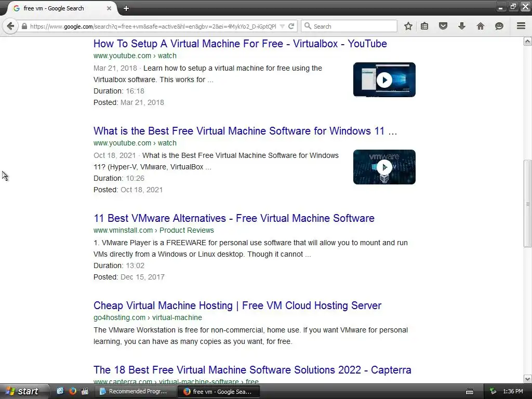Click Posted: Oct 18, 2021 text
Screen dimensions: 532x399
tap(128, 190)
